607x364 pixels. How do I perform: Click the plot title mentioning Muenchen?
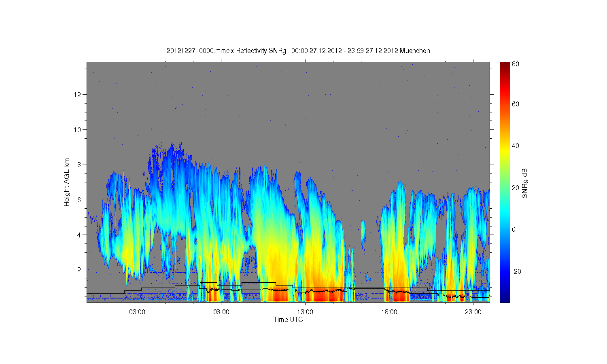298,51
